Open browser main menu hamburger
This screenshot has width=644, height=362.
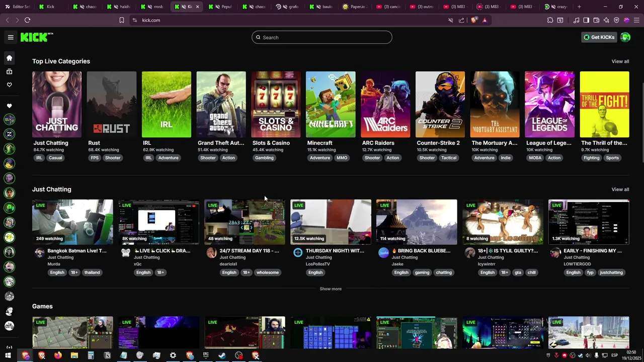point(636,20)
